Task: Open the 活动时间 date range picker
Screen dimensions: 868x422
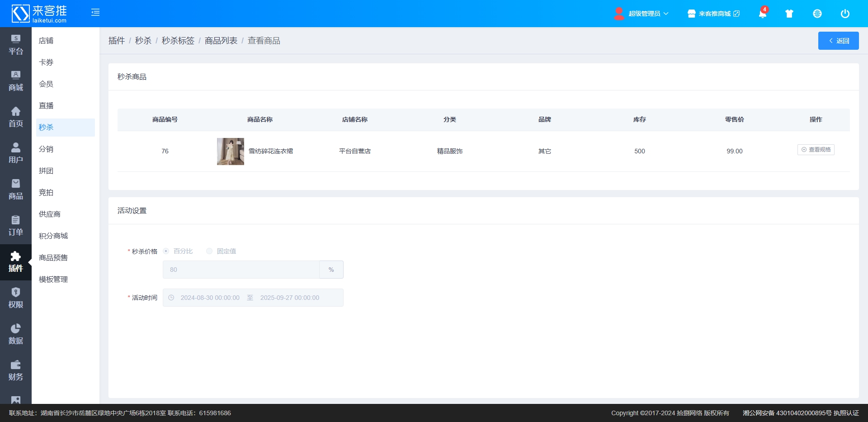Action: click(x=253, y=298)
